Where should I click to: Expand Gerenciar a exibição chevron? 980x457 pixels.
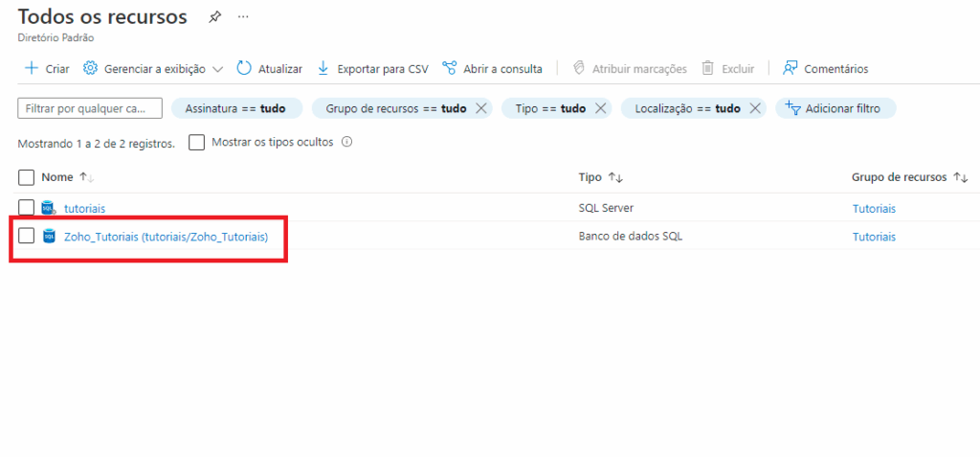(217, 69)
